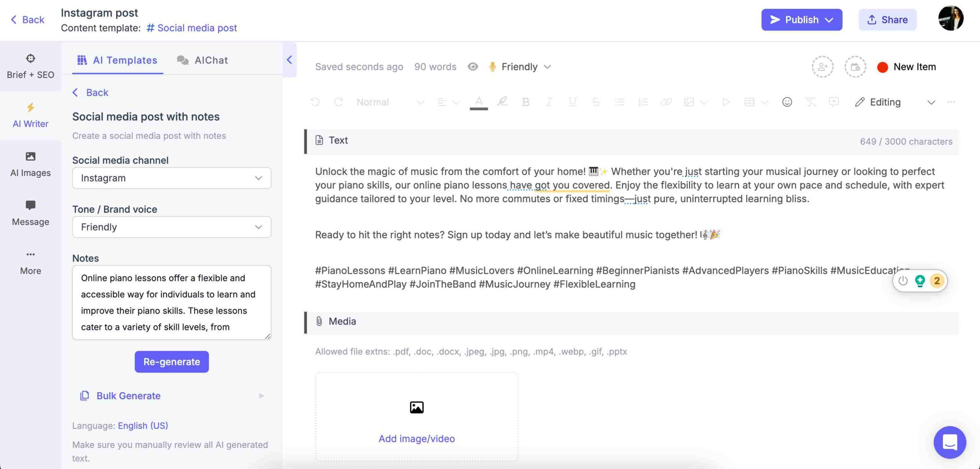Click the English US language link

point(142,425)
